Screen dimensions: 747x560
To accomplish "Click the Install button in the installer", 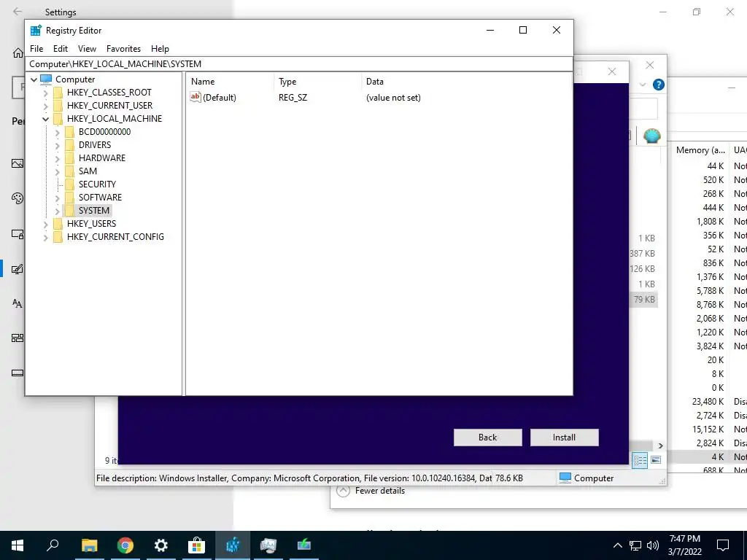I will (x=564, y=437).
